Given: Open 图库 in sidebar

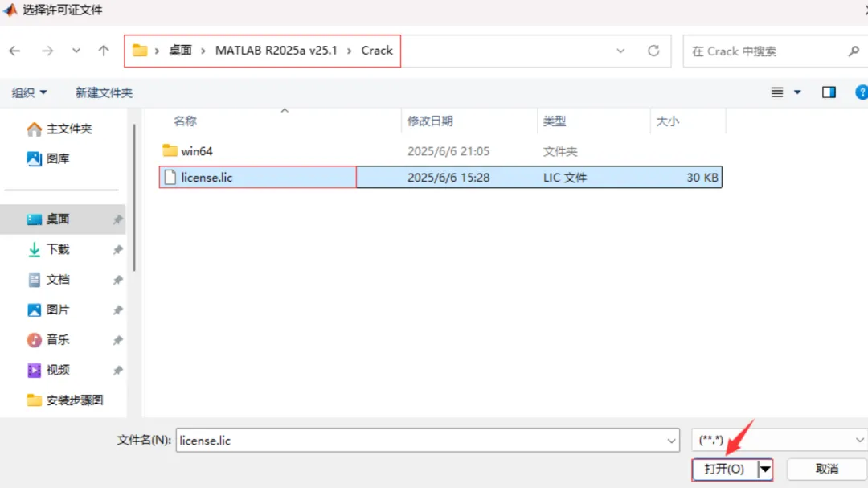Looking at the screenshot, I should pyautogui.click(x=48, y=158).
